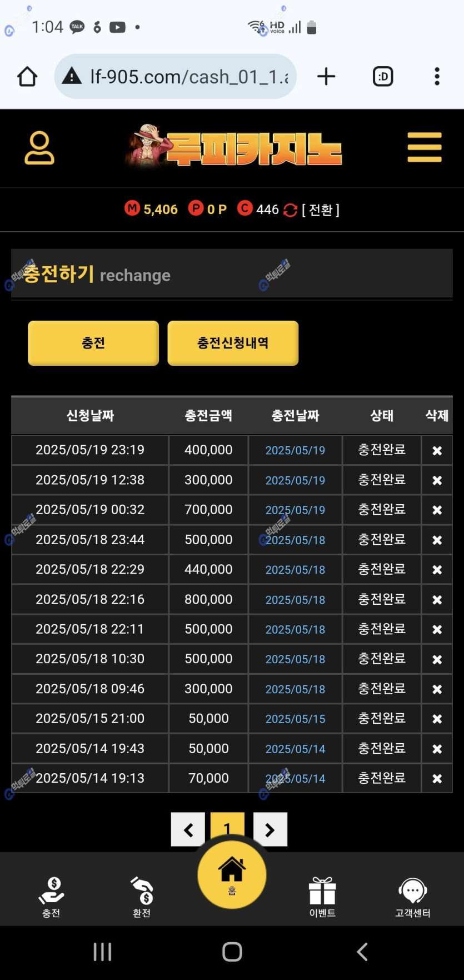Go to the next page arrow
The width and height of the screenshot is (464, 980).
pos(270,830)
